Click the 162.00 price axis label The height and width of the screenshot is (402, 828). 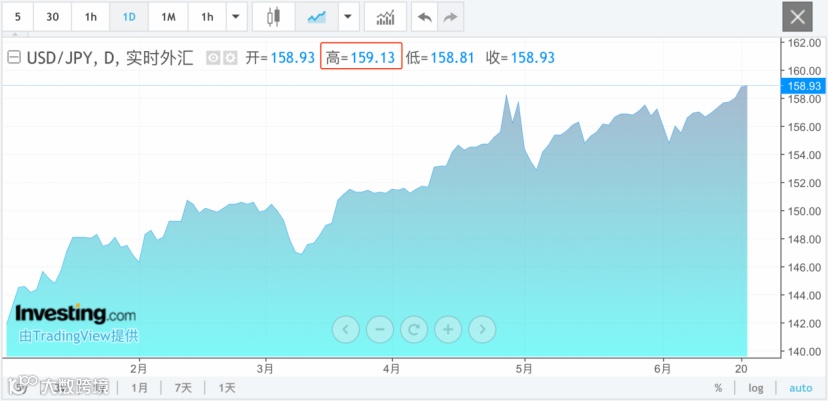point(806,43)
